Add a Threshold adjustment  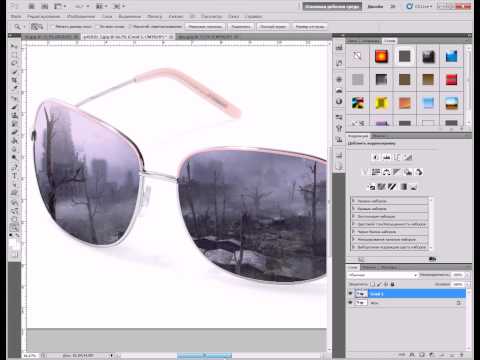[392, 187]
